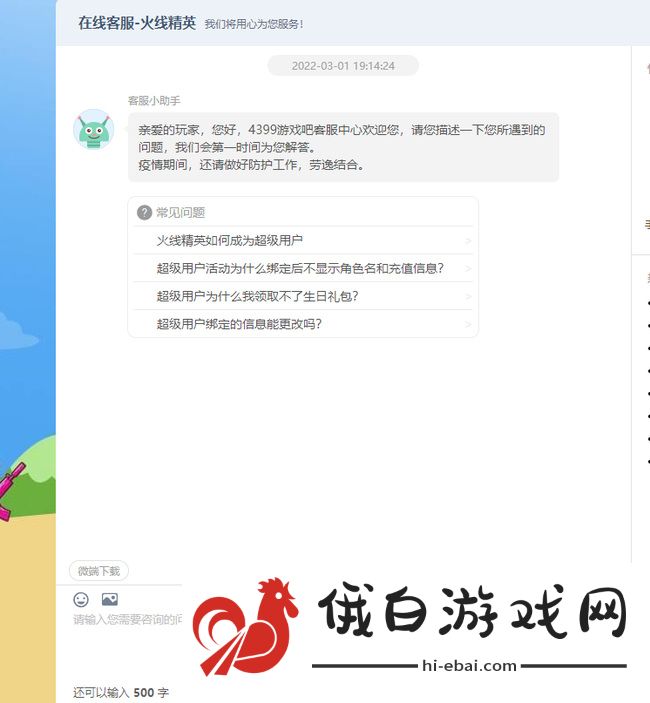Screen dimensions: 650x703
Task: Click the question mark icon beside 常见问题
Action: pyautogui.click(x=144, y=213)
